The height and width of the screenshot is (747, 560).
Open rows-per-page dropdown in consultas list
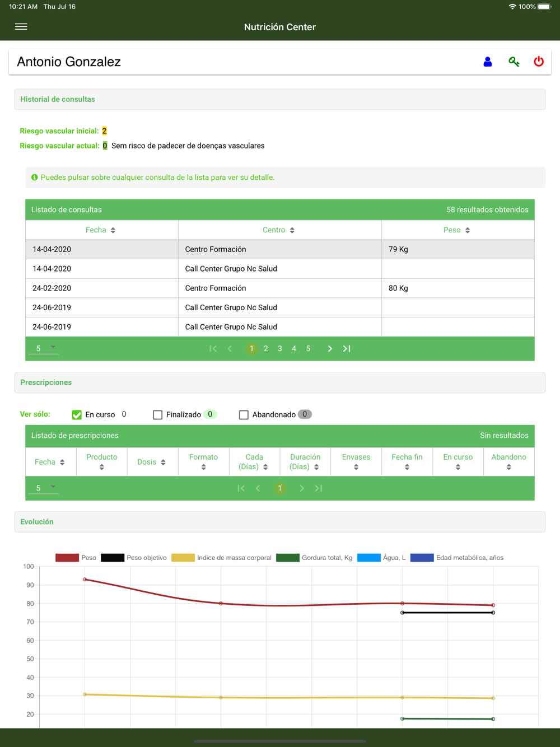tap(45, 348)
